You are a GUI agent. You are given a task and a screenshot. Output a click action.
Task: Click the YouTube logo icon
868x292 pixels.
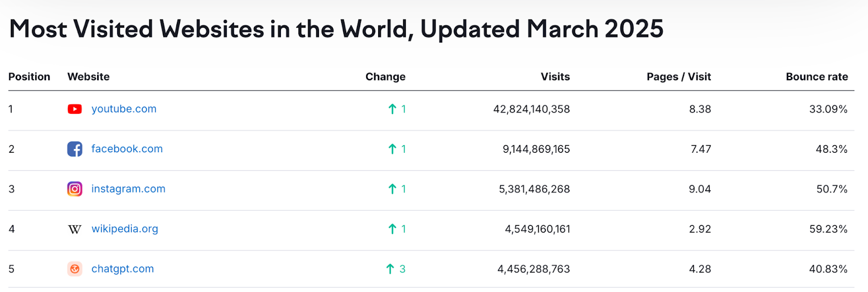pyautogui.click(x=75, y=109)
